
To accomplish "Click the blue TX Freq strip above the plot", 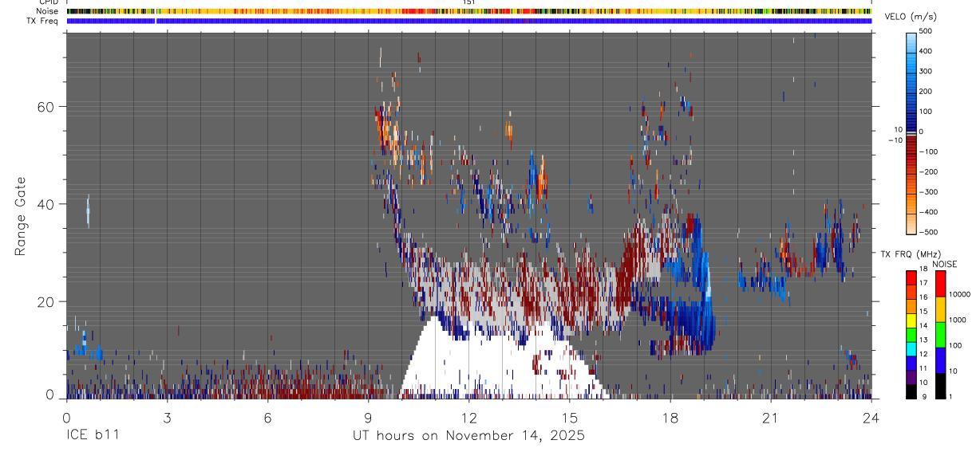I will coord(469,21).
